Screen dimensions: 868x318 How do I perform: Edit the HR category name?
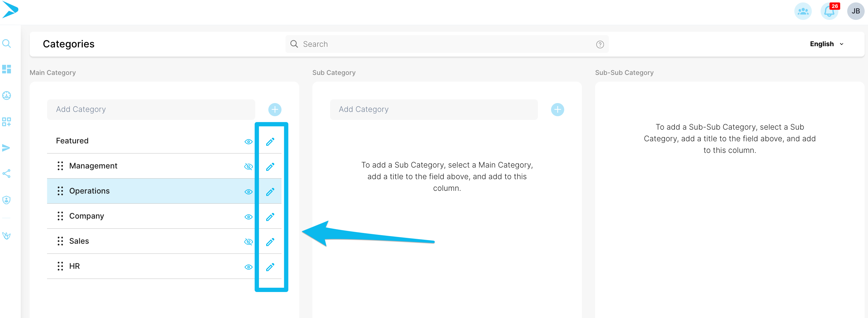pos(270,267)
